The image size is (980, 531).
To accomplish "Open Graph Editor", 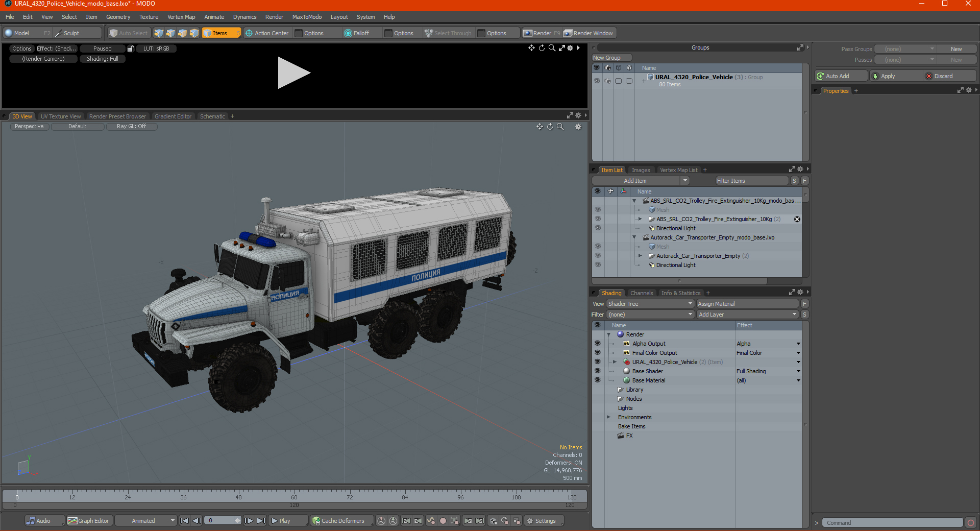I will click(88, 521).
